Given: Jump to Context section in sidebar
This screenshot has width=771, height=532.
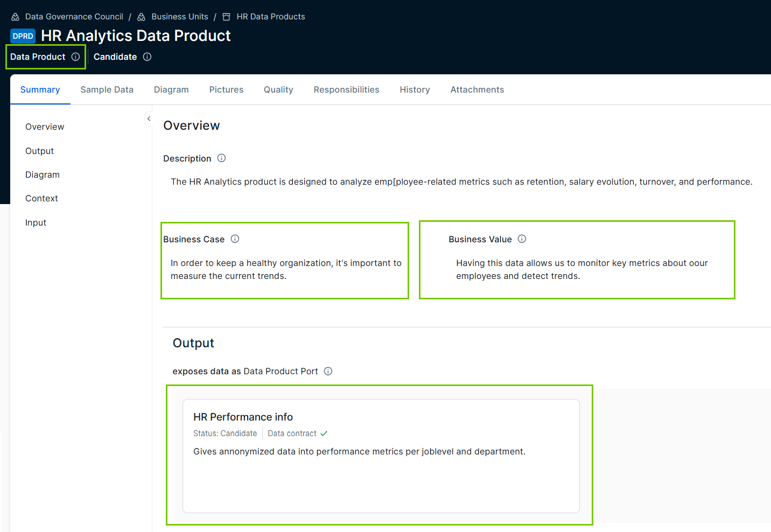Looking at the screenshot, I should (x=41, y=198).
